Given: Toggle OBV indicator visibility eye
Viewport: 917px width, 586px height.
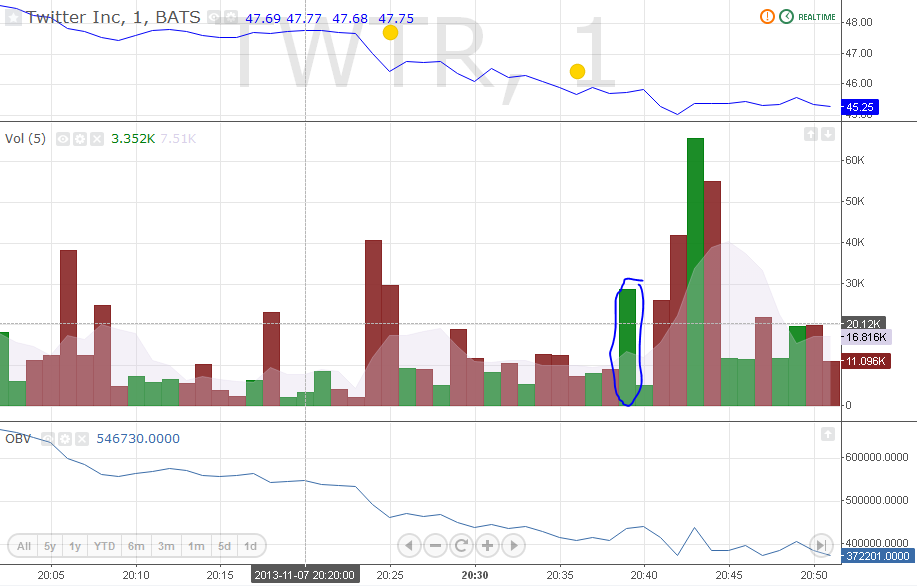Looking at the screenshot, I should pos(48,439).
